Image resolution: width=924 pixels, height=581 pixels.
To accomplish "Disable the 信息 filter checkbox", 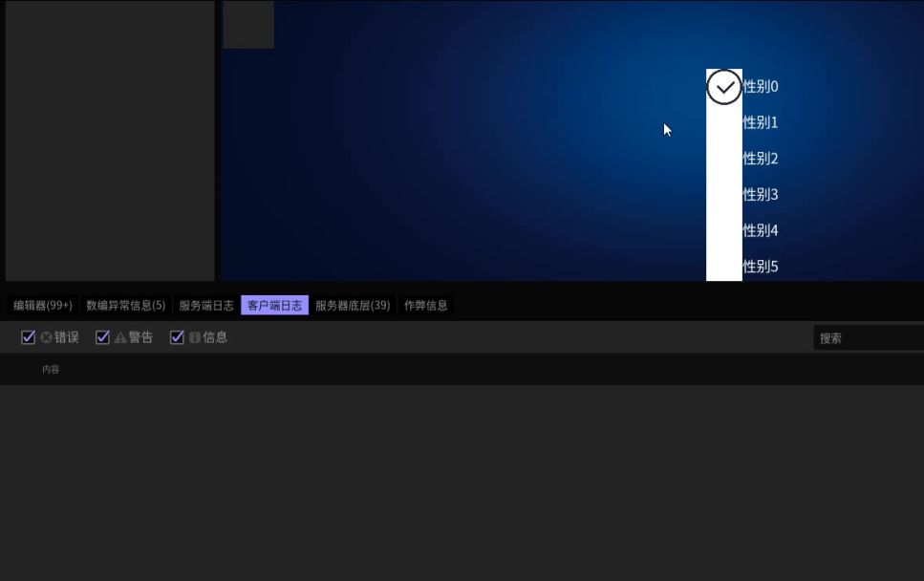I will pyautogui.click(x=177, y=337).
